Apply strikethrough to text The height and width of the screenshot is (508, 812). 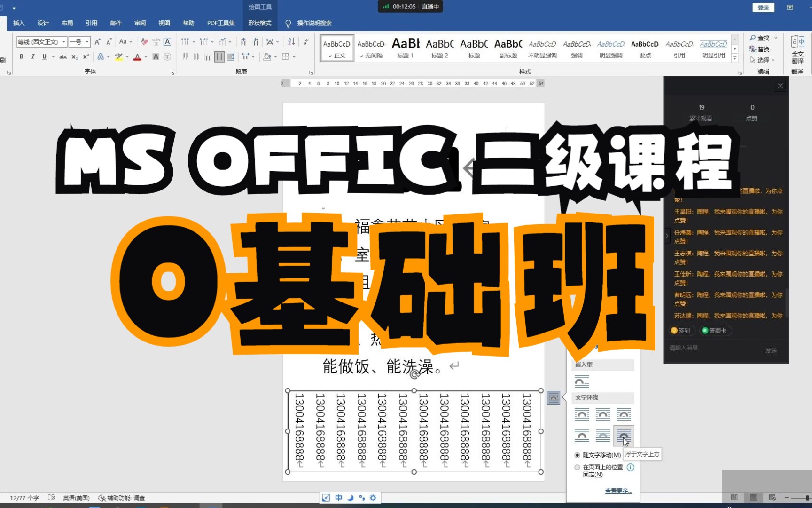[63, 56]
